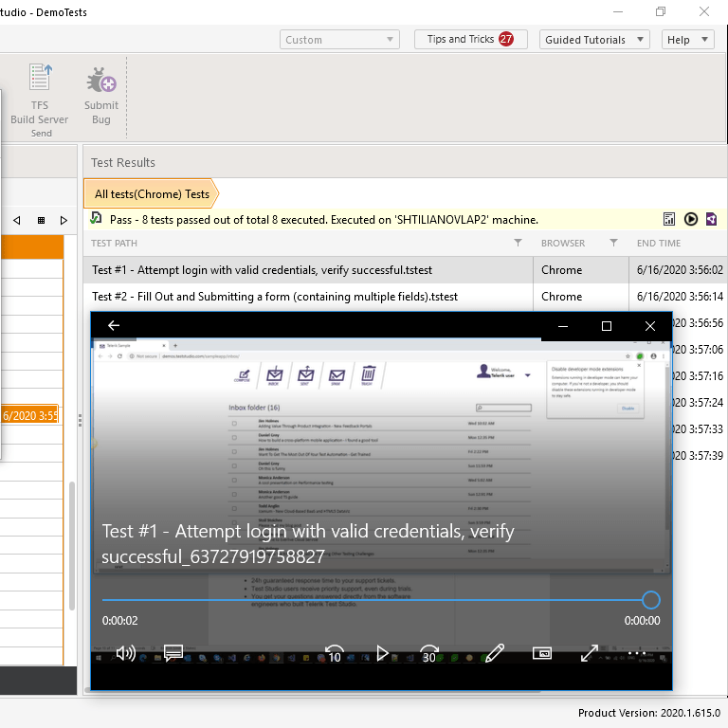Click the left panel vertical scrollbar
The width and height of the screenshot is (728, 728).
point(72,546)
